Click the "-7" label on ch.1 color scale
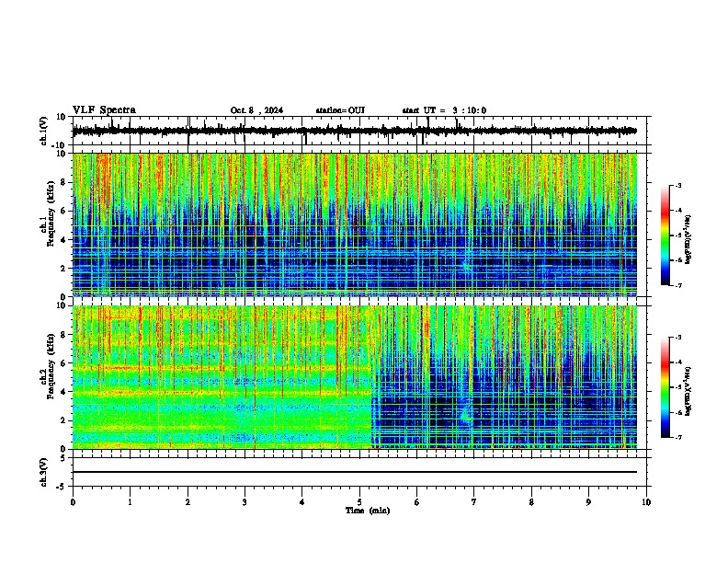 tap(677, 285)
